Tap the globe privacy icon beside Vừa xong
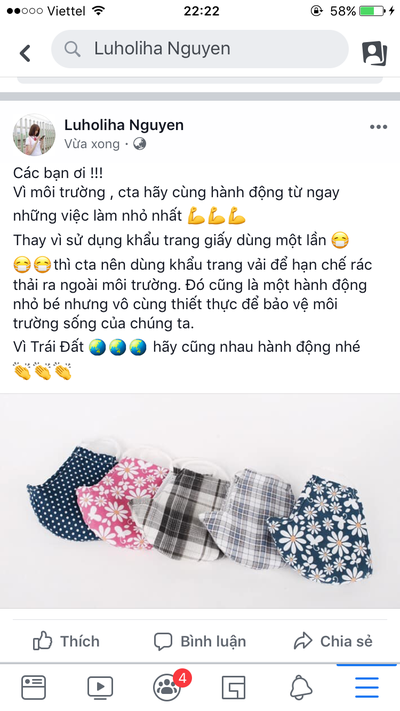The height and width of the screenshot is (711, 400). pos(140,144)
